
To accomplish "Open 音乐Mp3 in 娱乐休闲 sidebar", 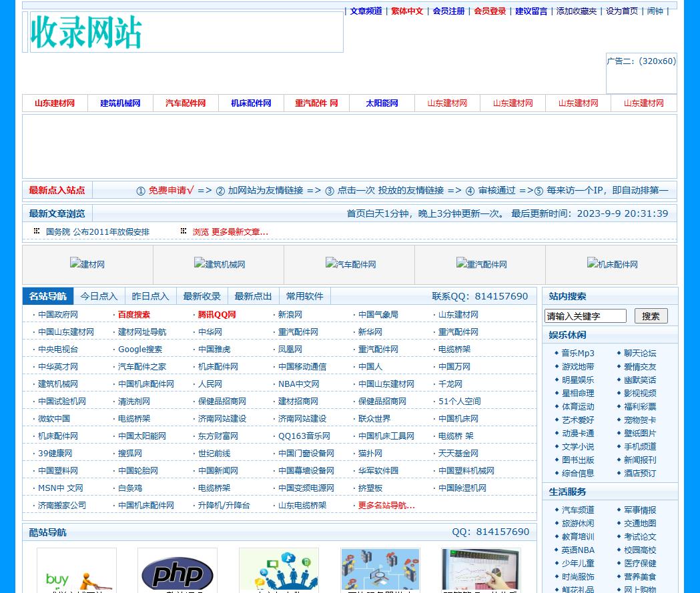I will click(578, 354).
